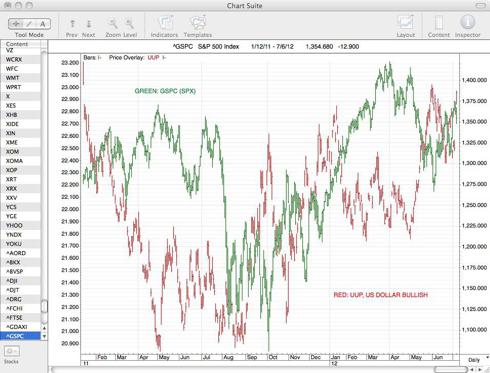Open the Daily interval dropdown

tap(475, 360)
